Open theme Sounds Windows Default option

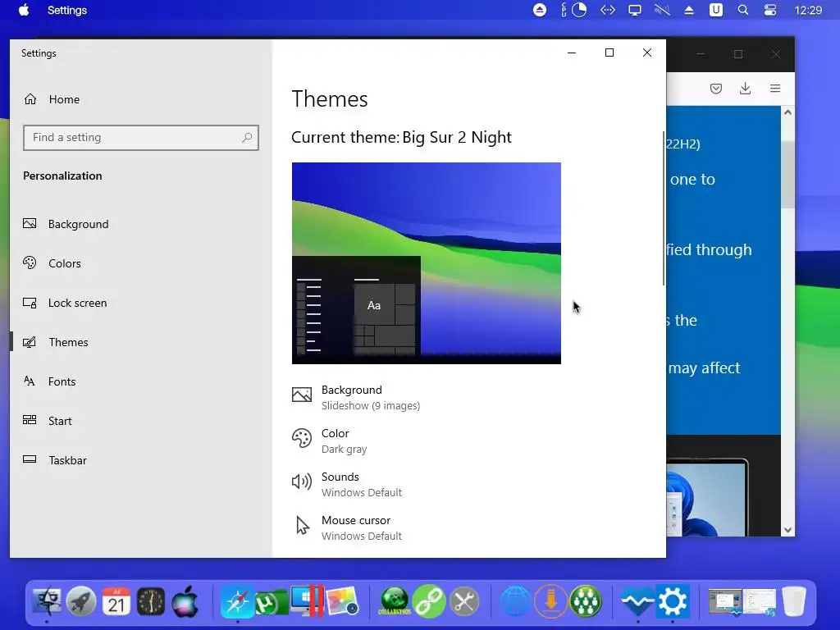[347, 484]
